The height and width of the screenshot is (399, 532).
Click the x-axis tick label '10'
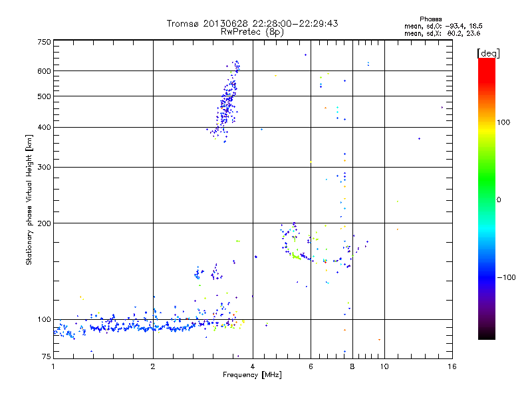point(384,366)
